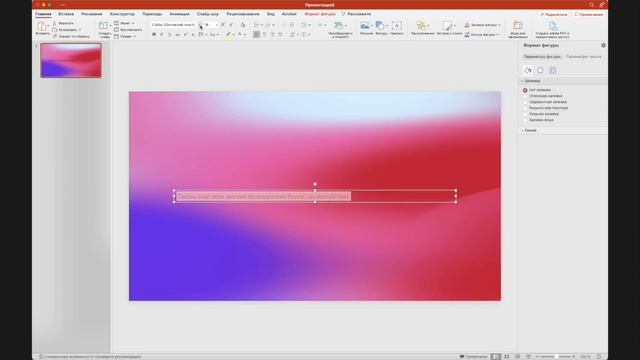The height and width of the screenshot is (360, 640).
Task: Click the Копировать copy icon
Action: [x=55, y=30]
